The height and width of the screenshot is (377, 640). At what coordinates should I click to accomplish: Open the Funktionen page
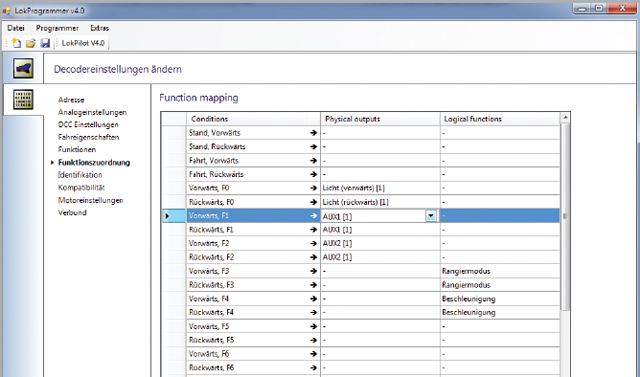tap(77, 149)
